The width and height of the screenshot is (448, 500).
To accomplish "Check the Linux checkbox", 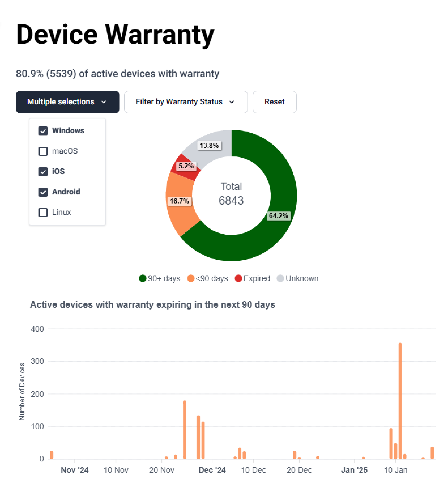I will (43, 212).
